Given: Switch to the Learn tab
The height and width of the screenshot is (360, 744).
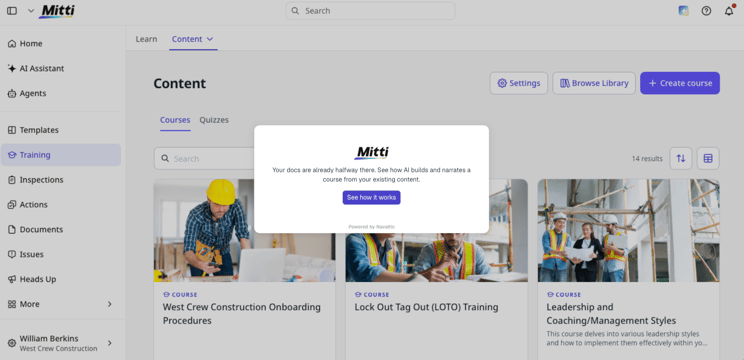Looking at the screenshot, I should tap(146, 39).
